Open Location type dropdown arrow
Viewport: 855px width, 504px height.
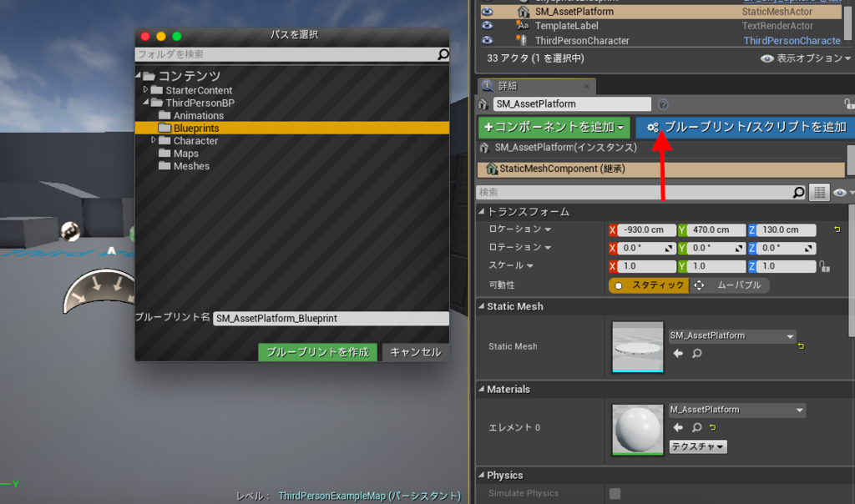tap(548, 229)
